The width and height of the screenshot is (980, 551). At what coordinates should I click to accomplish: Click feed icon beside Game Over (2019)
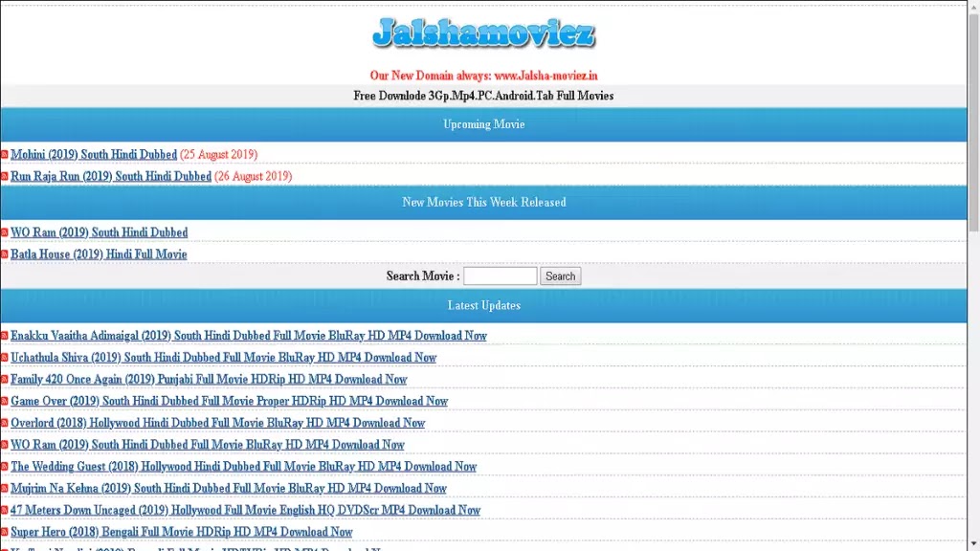(x=5, y=401)
